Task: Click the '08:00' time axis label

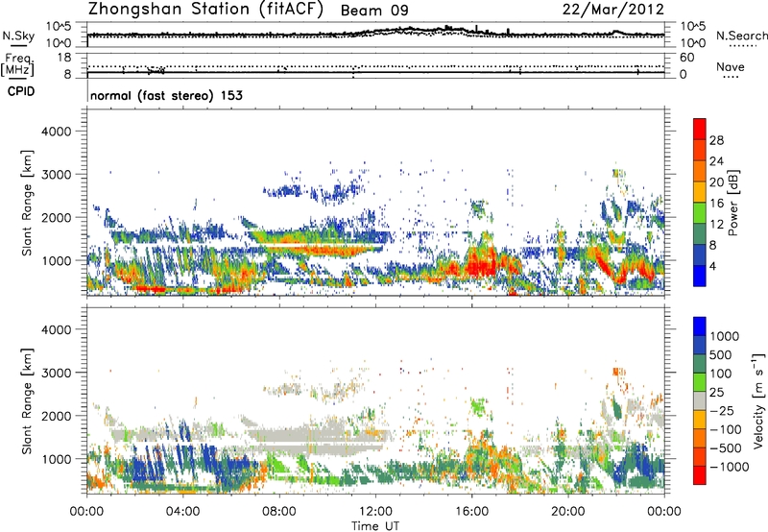Action: [279, 512]
